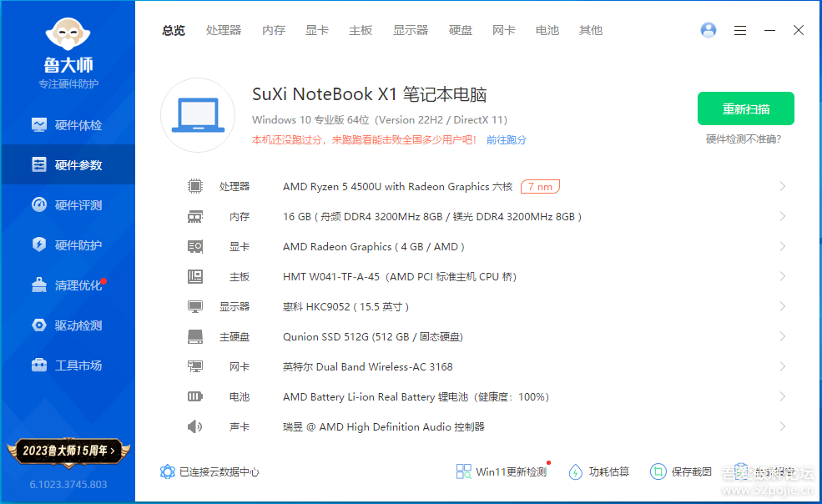
Task: Click the 硬件评测 gauge icon
Action: pyautogui.click(x=38, y=204)
